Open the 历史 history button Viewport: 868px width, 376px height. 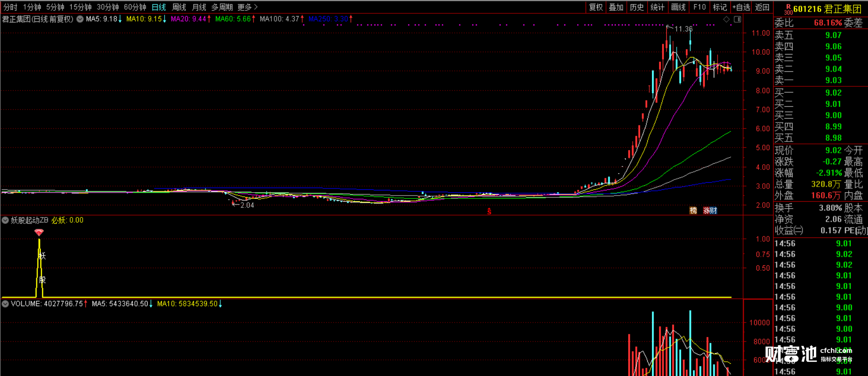pos(636,7)
